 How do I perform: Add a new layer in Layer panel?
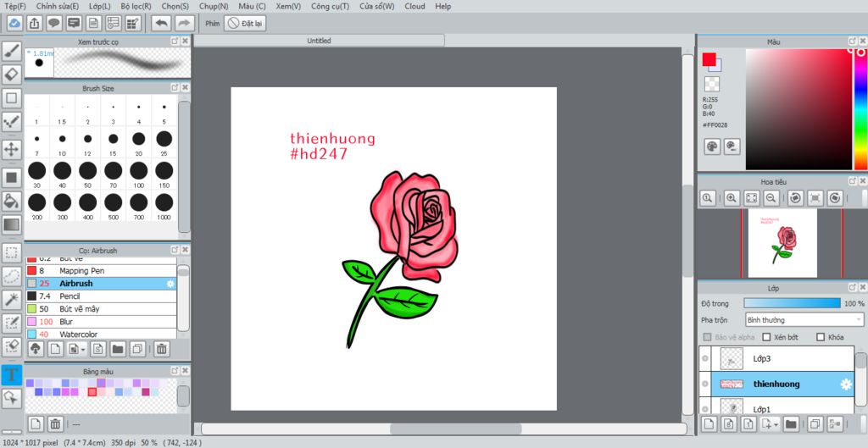coord(709,425)
